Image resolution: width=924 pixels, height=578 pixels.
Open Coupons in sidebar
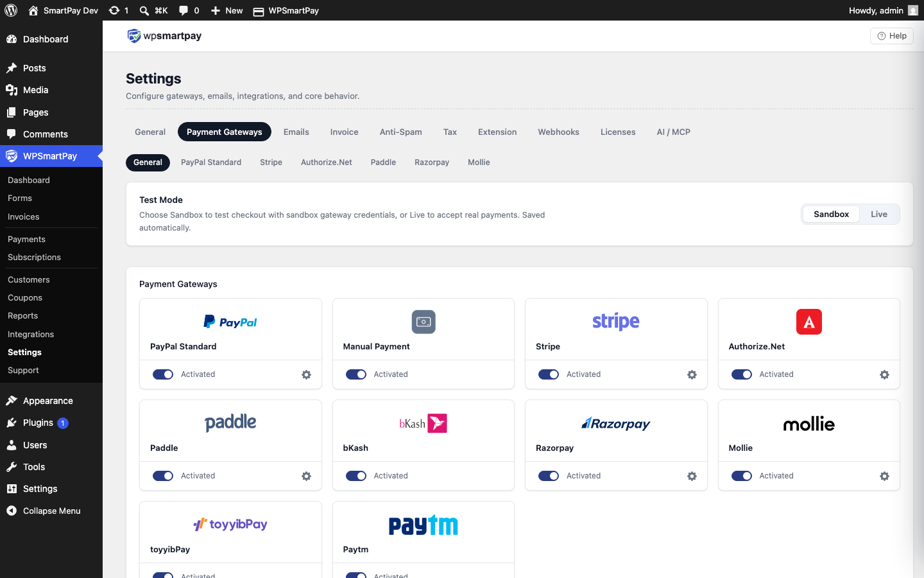(25, 298)
